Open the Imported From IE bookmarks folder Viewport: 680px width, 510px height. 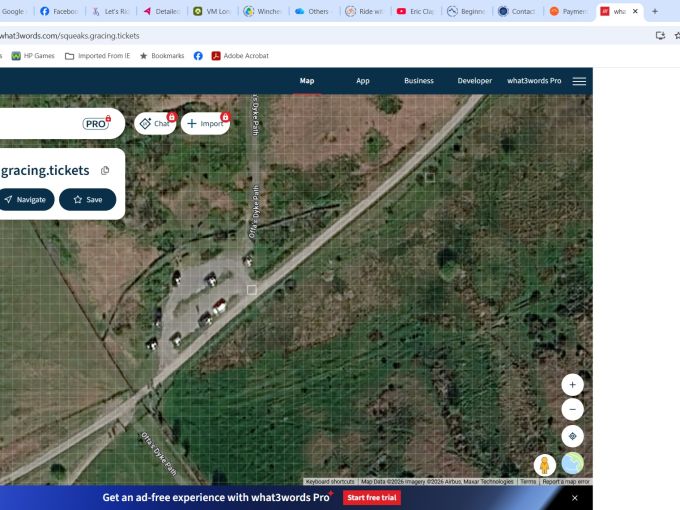tap(98, 56)
